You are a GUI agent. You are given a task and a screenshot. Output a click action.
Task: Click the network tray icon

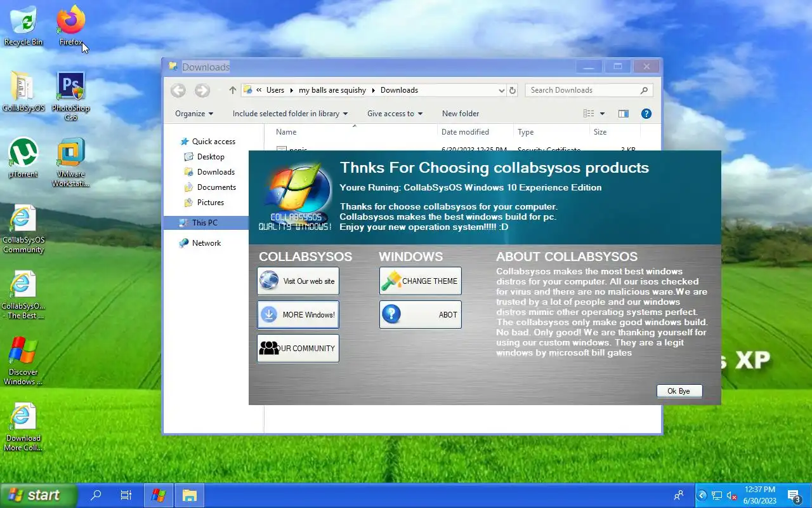[717, 496]
